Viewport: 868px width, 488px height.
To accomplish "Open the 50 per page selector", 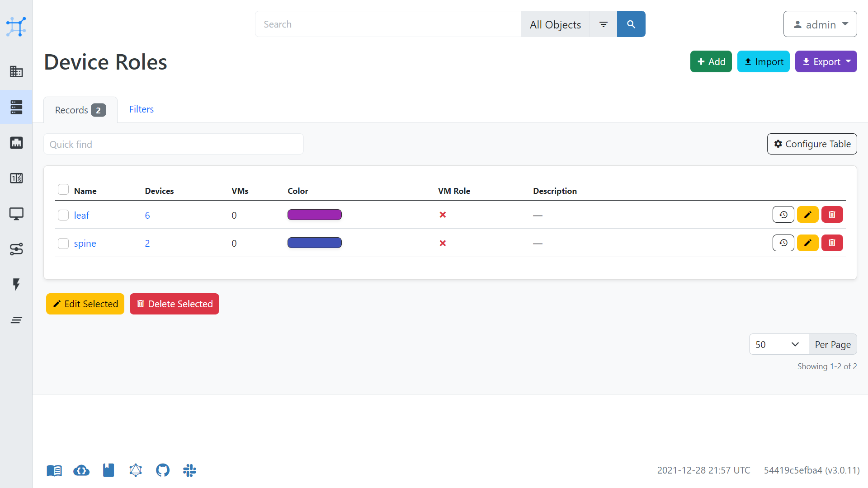I will tap(778, 344).
